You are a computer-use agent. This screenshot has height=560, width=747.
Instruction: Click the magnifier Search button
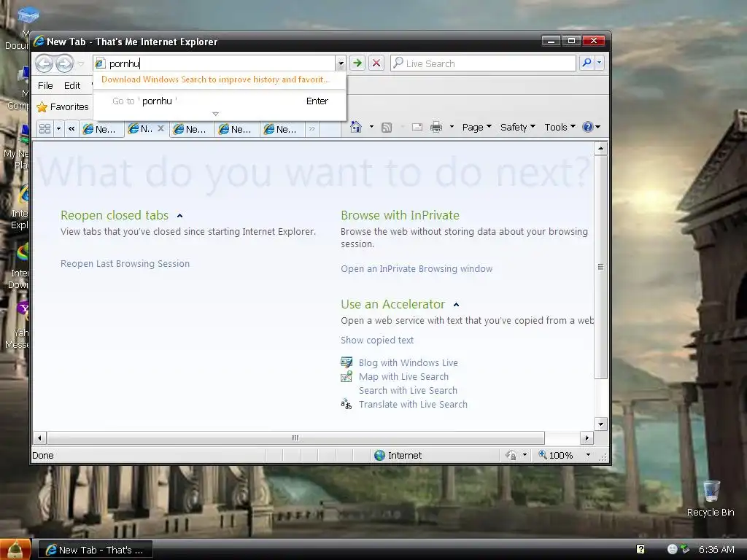(x=587, y=63)
